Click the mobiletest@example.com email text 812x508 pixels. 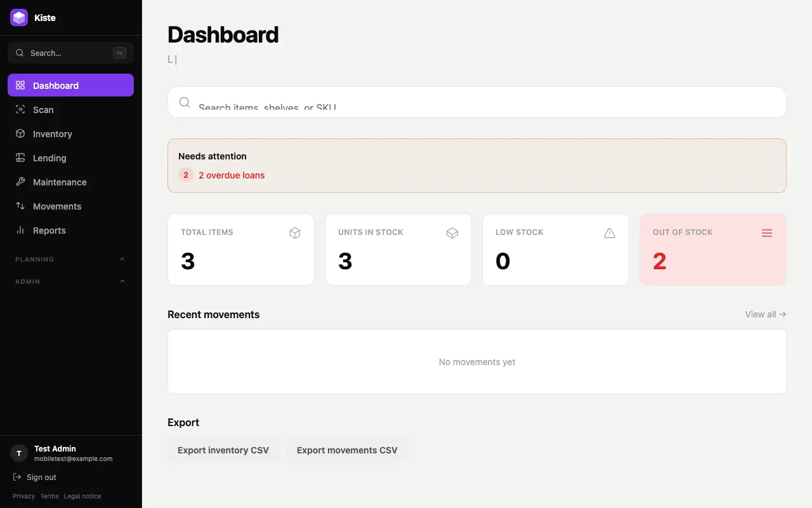[74, 458]
